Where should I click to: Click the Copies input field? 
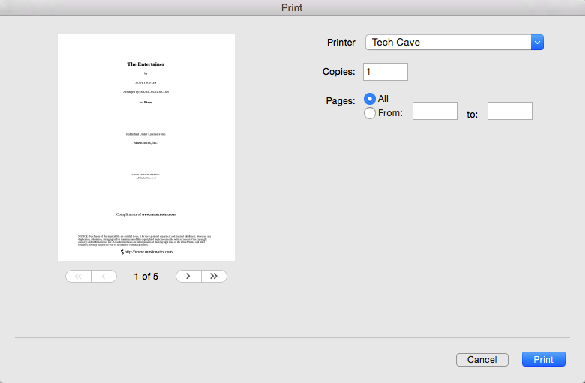click(x=385, y=72)
